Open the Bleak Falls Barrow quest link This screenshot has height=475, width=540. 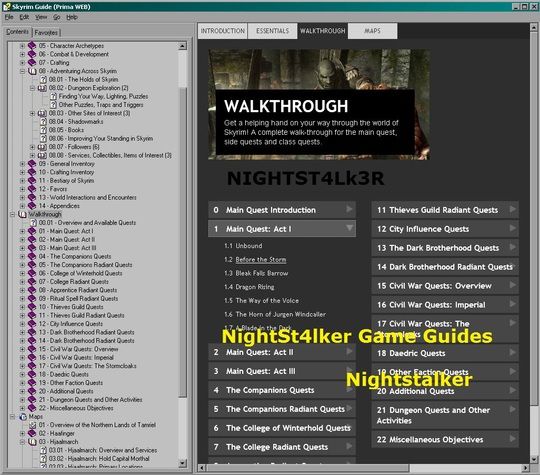[262, 273]
